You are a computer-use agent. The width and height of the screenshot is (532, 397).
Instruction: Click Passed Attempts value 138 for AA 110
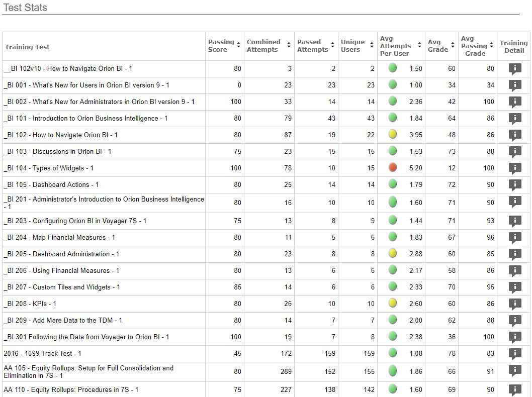pyautogui.click(x=330, y=390)
